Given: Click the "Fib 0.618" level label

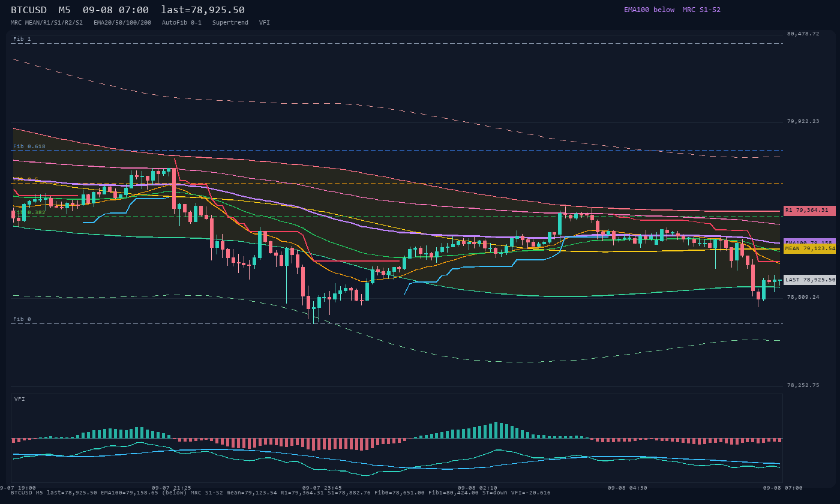Looking at the screenshot, I should pyautogui.click(x=29, y=146).
